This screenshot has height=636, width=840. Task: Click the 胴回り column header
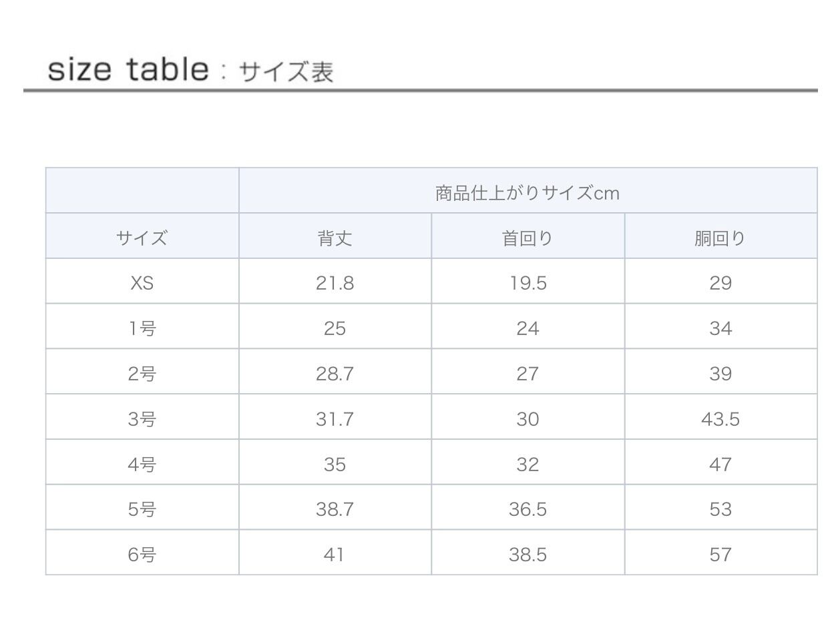click(720, 238)
